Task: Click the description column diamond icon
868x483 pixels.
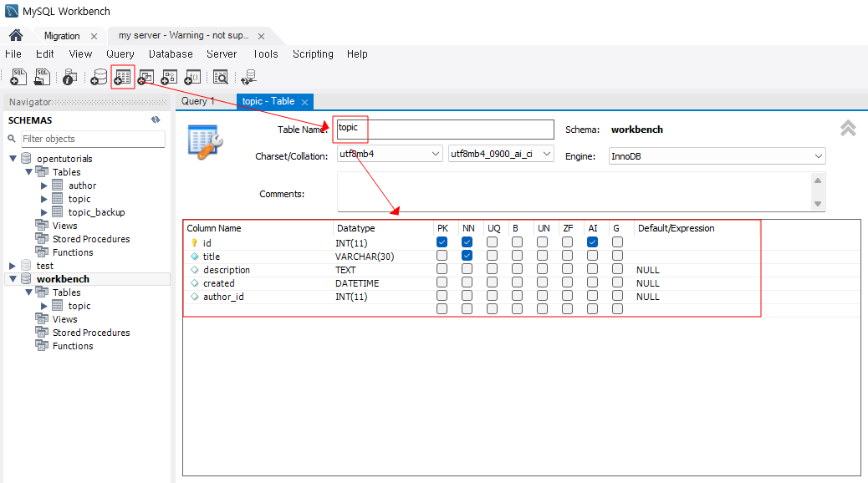Action: [x=194, y=269]
